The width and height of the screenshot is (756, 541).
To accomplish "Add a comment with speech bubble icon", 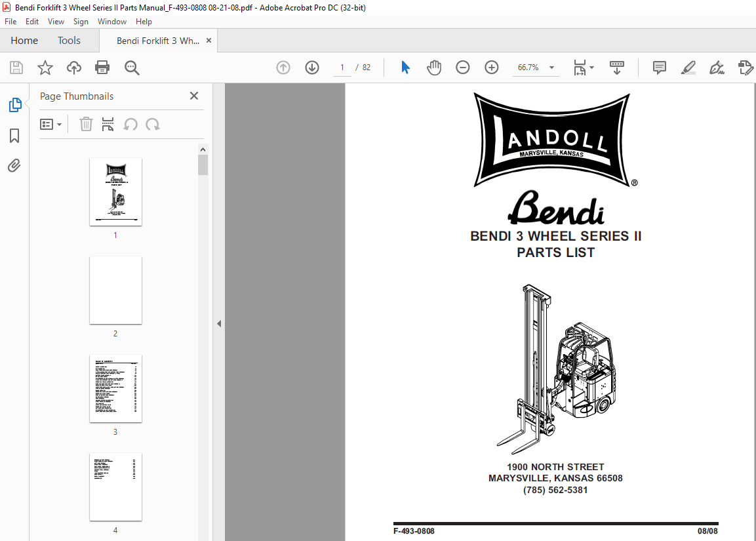I will (659, 68).
